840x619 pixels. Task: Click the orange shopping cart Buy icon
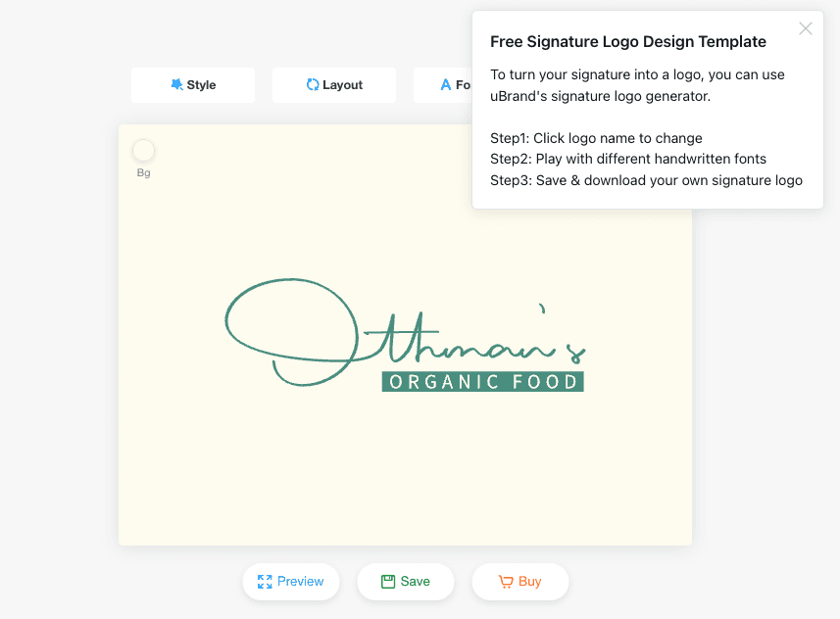tap(506, 582)
